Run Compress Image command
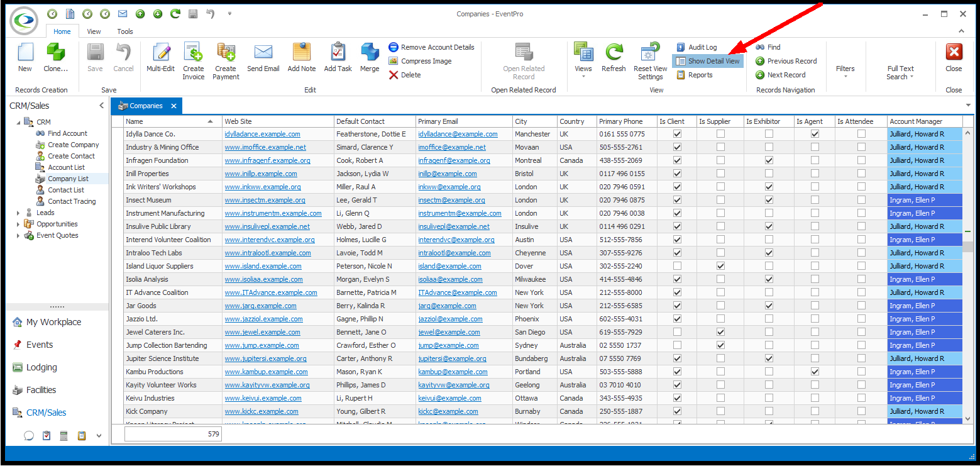 click(x=420, y=61)
